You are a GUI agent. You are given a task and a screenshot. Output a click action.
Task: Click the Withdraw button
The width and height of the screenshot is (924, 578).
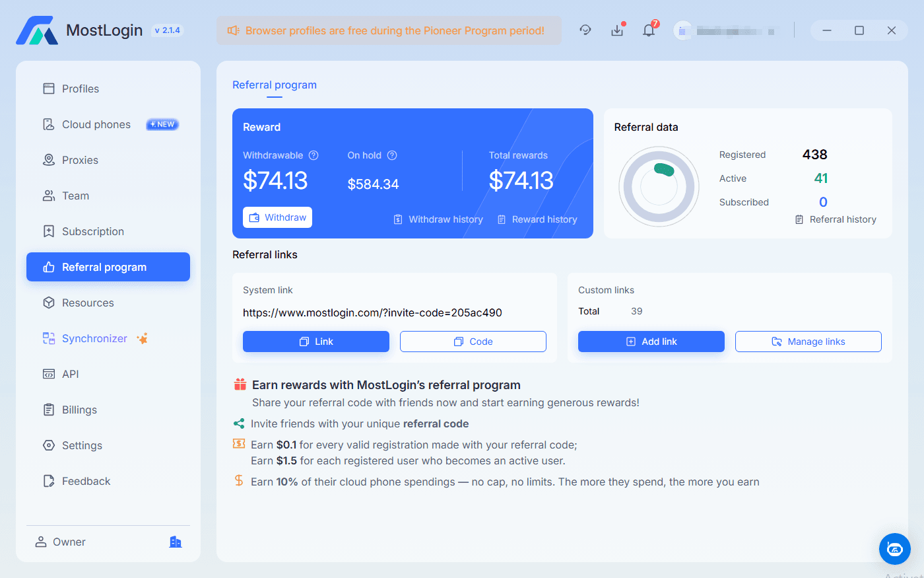point(277,217)
